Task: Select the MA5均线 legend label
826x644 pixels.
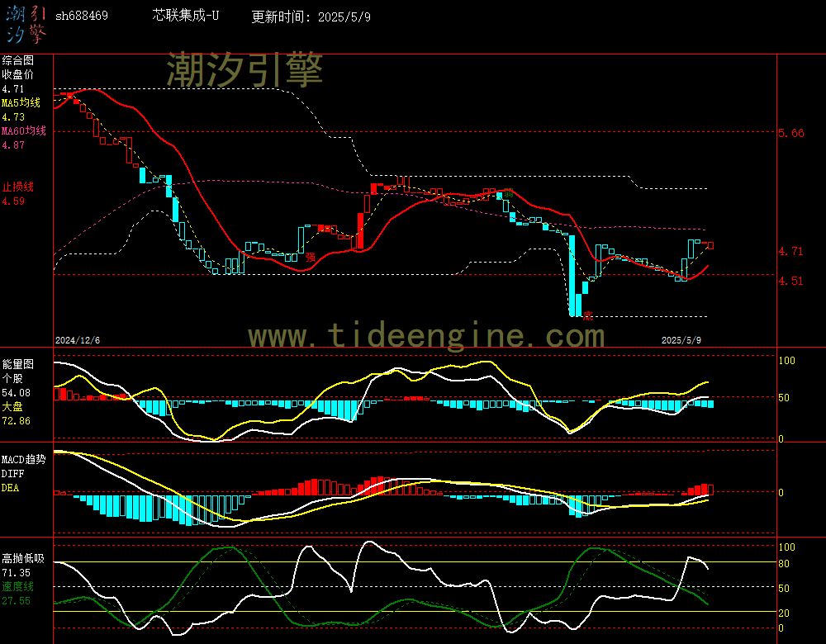Action: (x=21, y=102)
